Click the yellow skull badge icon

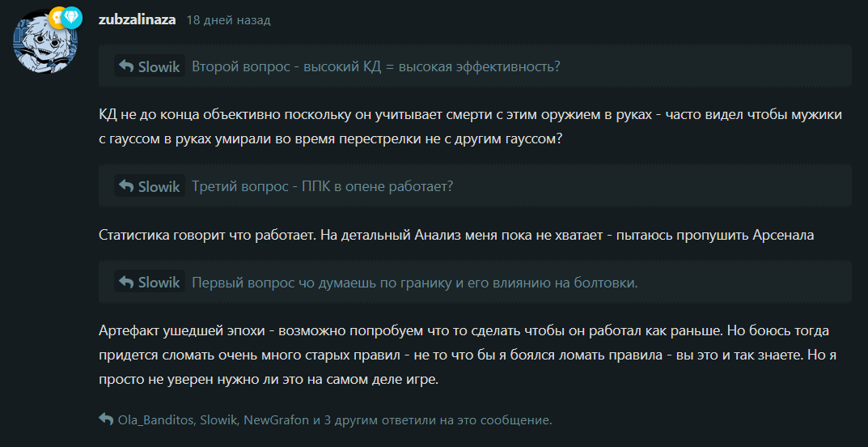(x=57, y=19)
